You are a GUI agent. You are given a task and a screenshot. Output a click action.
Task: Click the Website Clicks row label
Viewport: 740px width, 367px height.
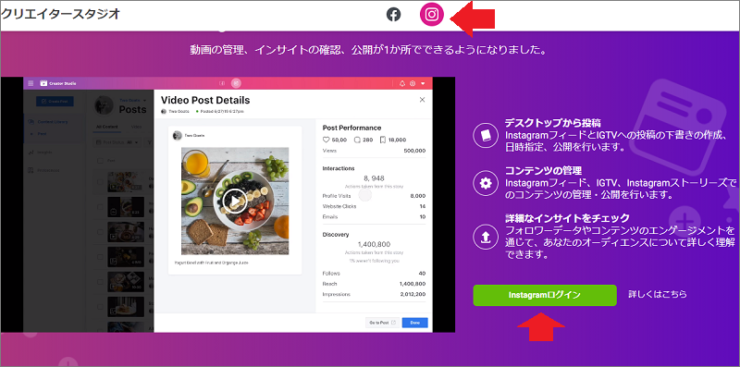pyautogui.click(x=339, y=206)
